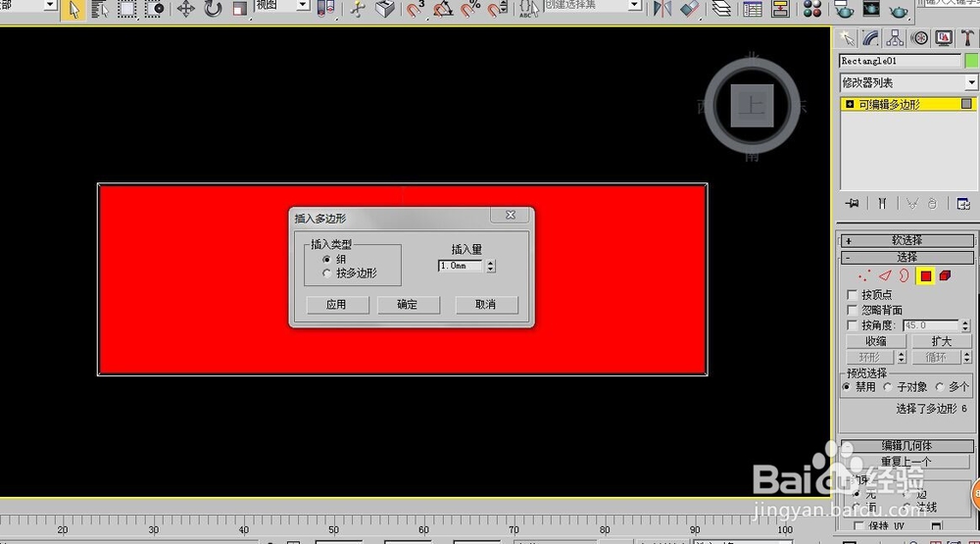Choose Rectangular Selection Region tool

coord(126,10)
